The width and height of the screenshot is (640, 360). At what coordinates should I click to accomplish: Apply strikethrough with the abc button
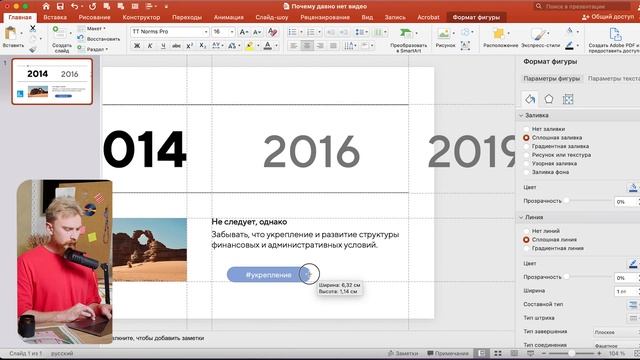[176, 46]
